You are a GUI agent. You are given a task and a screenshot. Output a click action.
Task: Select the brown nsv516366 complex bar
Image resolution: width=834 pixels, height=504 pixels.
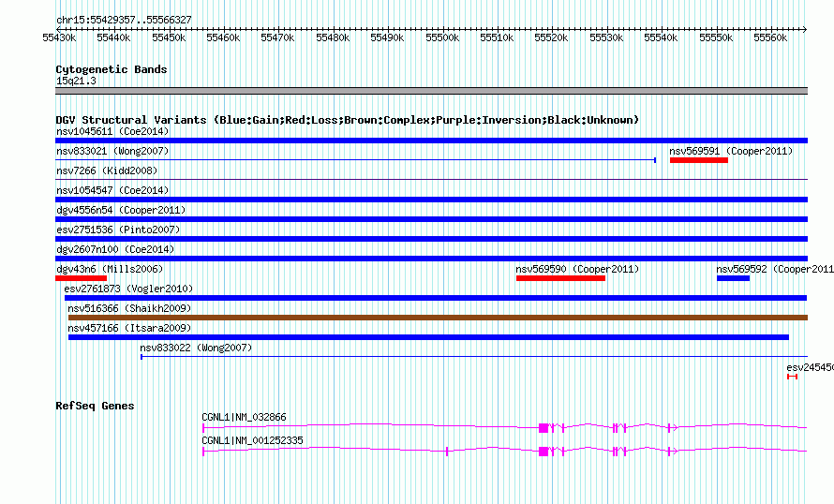[439, 318]
